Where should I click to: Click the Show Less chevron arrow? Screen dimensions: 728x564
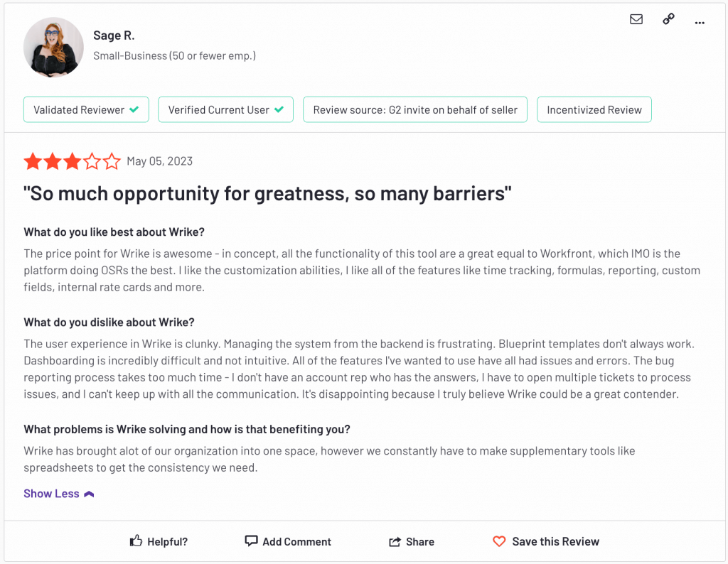(89, 494)
